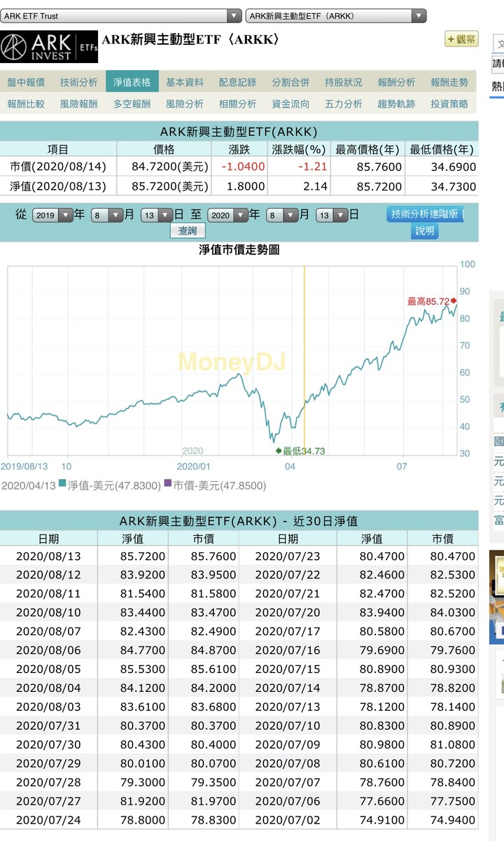The width and height of the screenshot is (504, 841).
Task: Click the 2020/08/05 date cell
Action: click(x=48, y=669)
